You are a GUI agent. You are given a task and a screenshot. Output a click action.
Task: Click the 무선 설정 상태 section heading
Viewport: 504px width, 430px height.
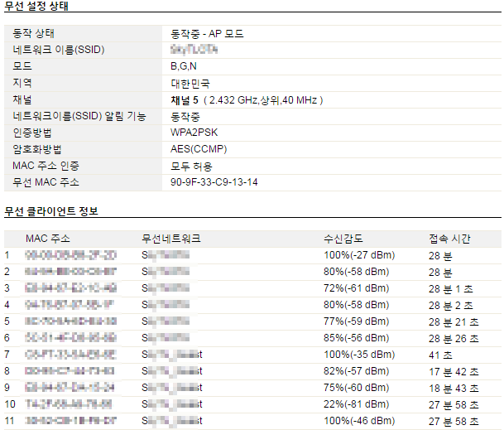36,6
